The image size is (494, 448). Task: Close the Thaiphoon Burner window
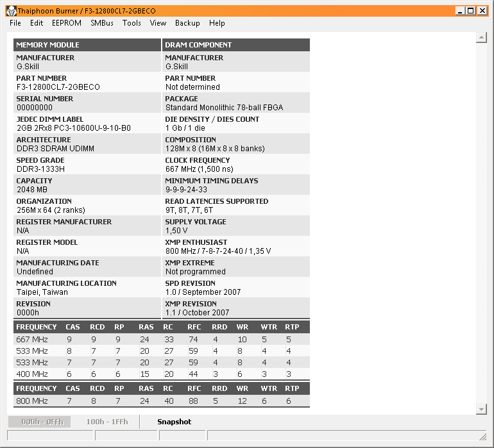click(x=482, y=11)
